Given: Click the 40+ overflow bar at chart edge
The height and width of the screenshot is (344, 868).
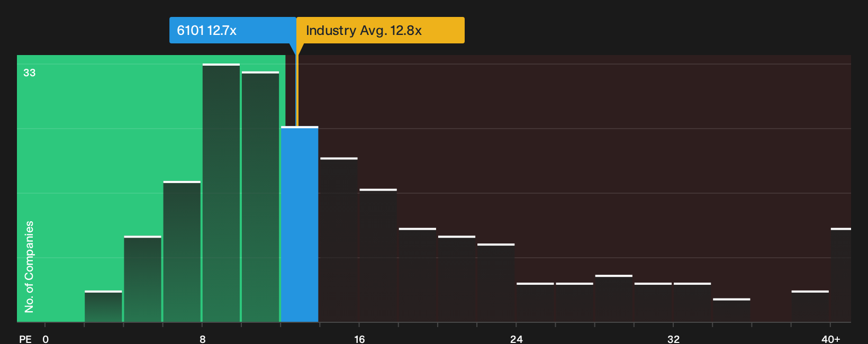Looking at the screenshot, I should tap(841, 275).
